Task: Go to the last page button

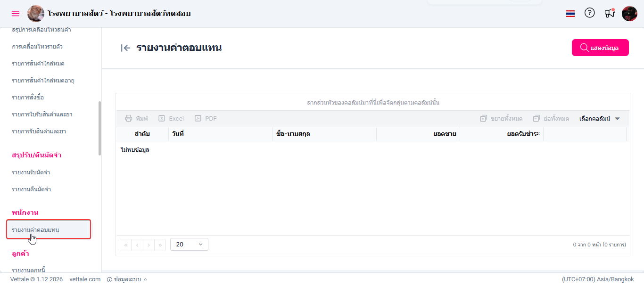Action: click(160, 245)
